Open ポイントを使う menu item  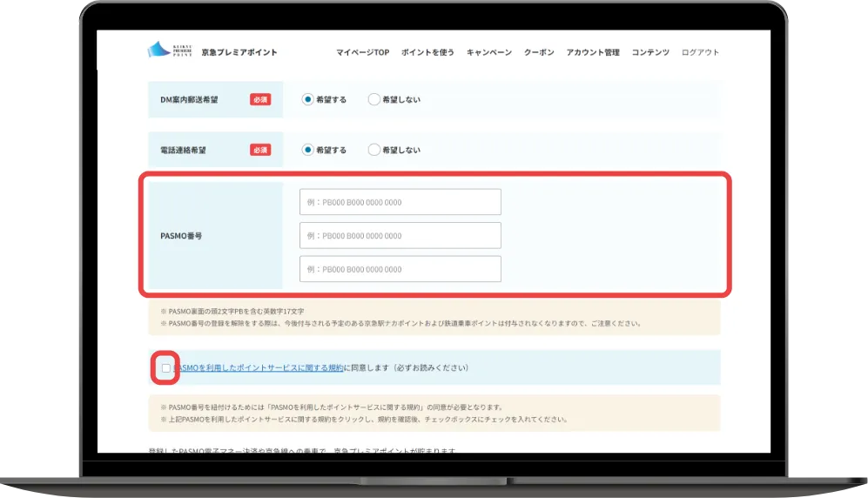click(428, 52)
